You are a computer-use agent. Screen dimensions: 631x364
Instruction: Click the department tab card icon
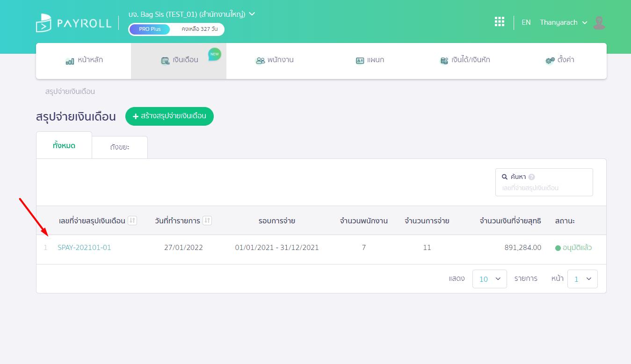point(360,61)
